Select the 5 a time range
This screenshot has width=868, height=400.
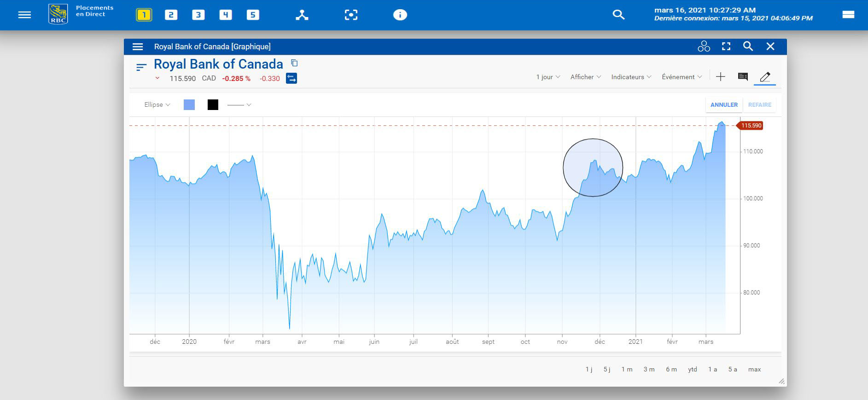[733, 370]
